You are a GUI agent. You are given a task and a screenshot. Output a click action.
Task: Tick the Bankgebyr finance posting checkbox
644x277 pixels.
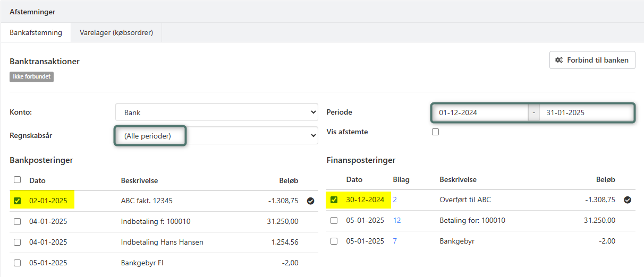coord(334,241)
